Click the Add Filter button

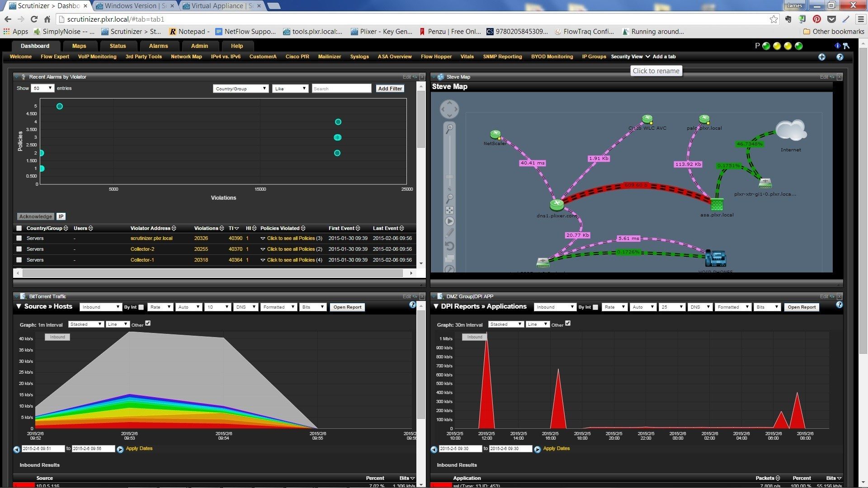pyautogui.click(x=390, y=89)
